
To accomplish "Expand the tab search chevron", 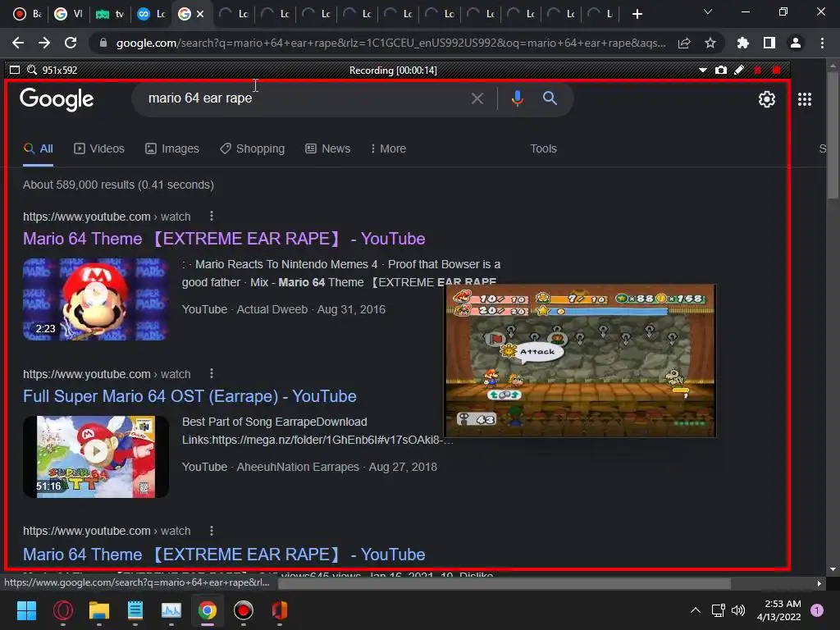I will click(x=708, y=11).
